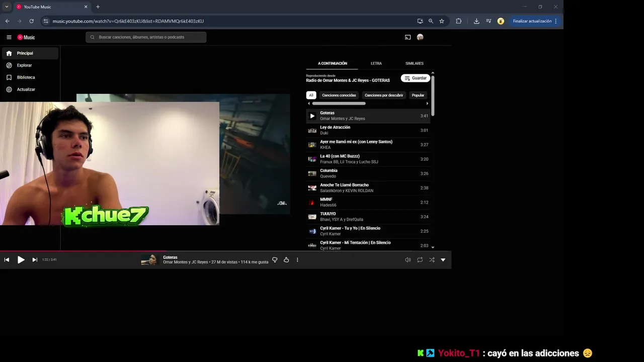The width and height of the screenshot is (644, 362).
Task: Select TUUUYO in queue
Action: click(368, 217)
